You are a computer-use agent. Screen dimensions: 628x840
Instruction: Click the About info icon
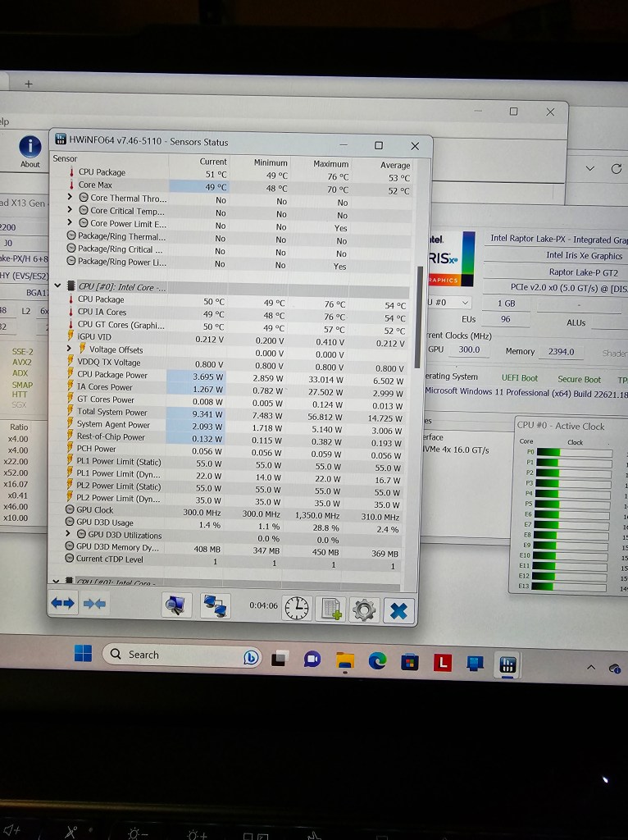(30, 148)
